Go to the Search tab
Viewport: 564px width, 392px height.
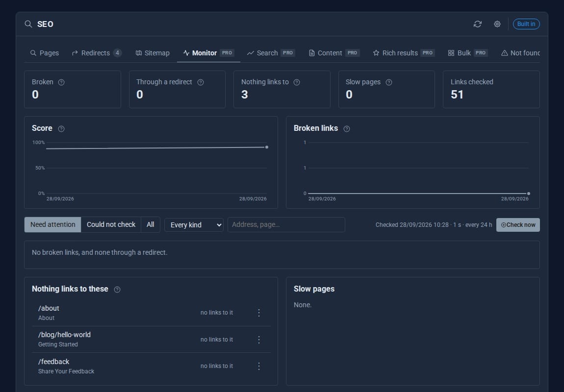coord(271,53)
